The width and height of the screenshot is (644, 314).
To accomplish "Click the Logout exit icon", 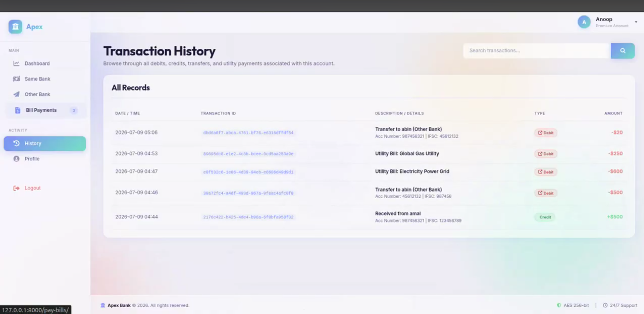I will pyautogui.click(x=16, y=188).
